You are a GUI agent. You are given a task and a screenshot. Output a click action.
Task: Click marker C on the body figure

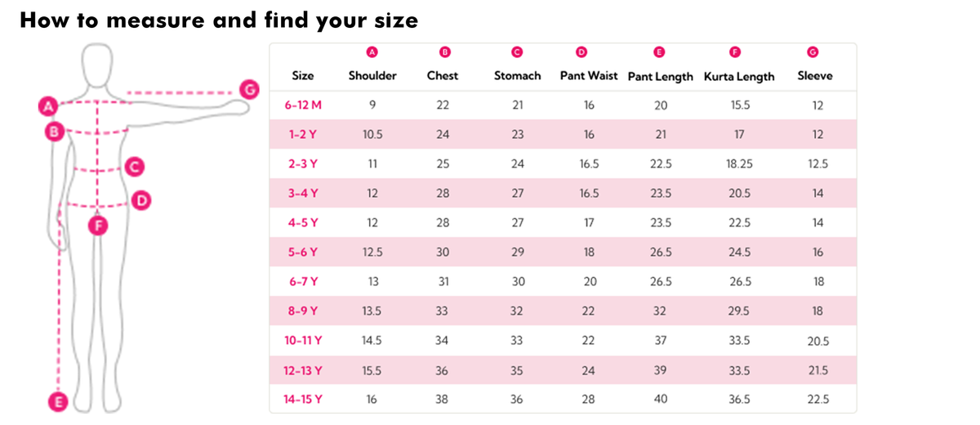point(135,168)
